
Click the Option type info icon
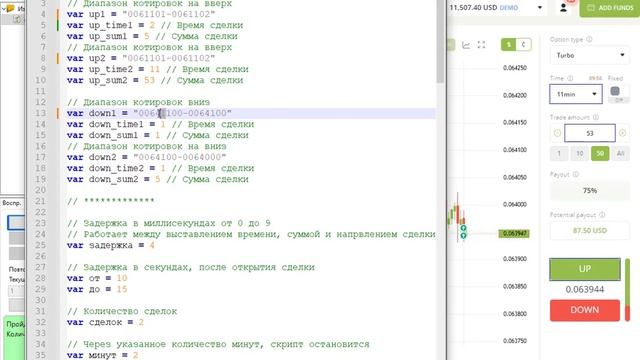pyautogui.click(x=589, y=40)
